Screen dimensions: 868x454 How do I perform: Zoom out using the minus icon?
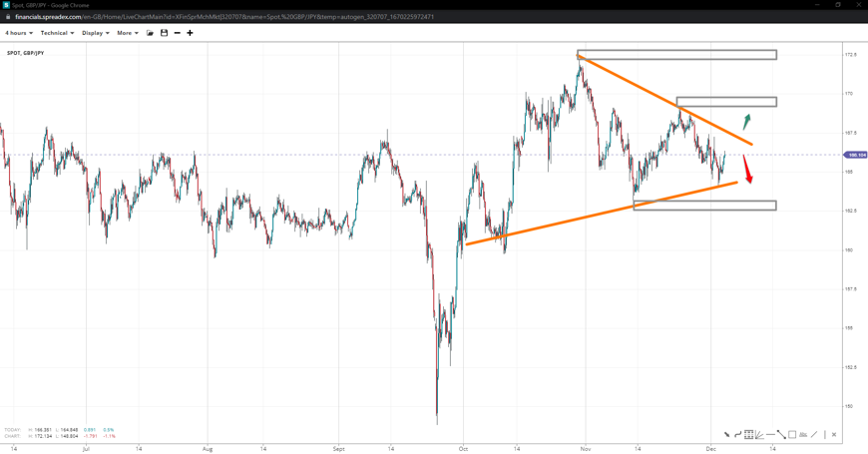coord(177,33)
